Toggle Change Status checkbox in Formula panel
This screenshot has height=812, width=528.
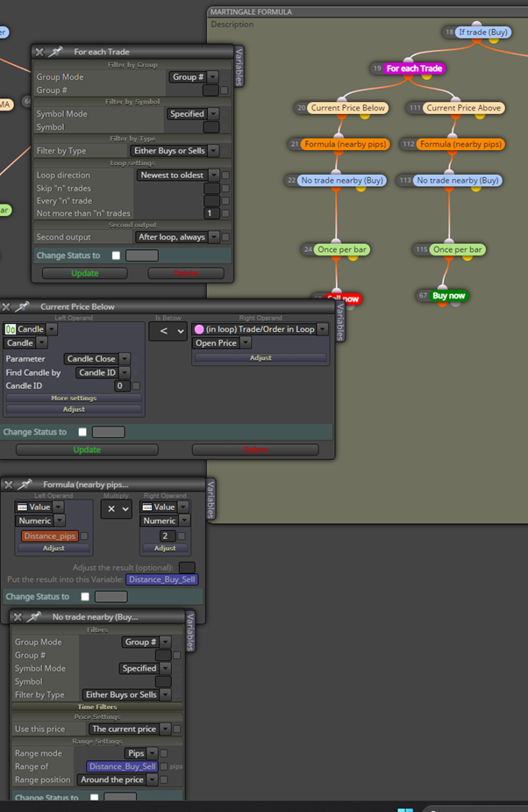point(85,597)
